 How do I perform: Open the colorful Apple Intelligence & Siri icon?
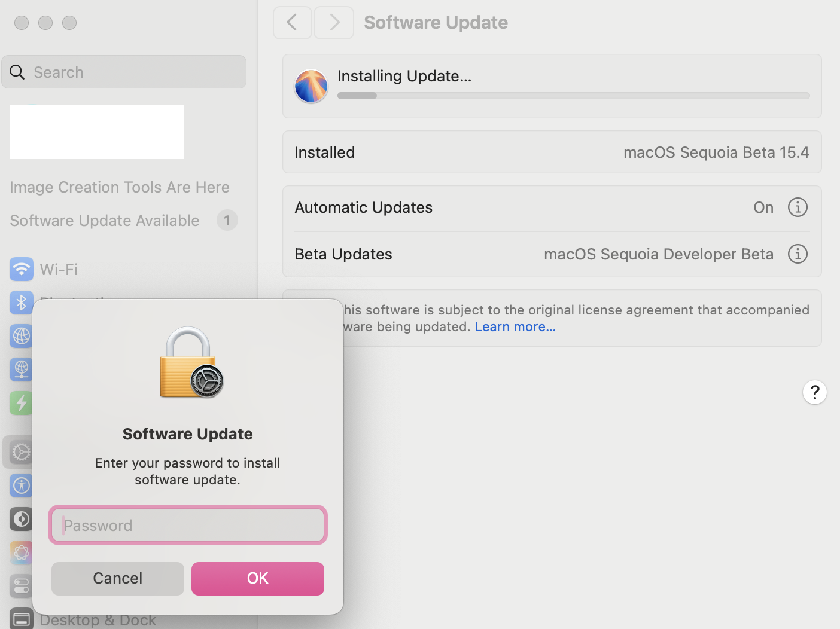point(20,552)
